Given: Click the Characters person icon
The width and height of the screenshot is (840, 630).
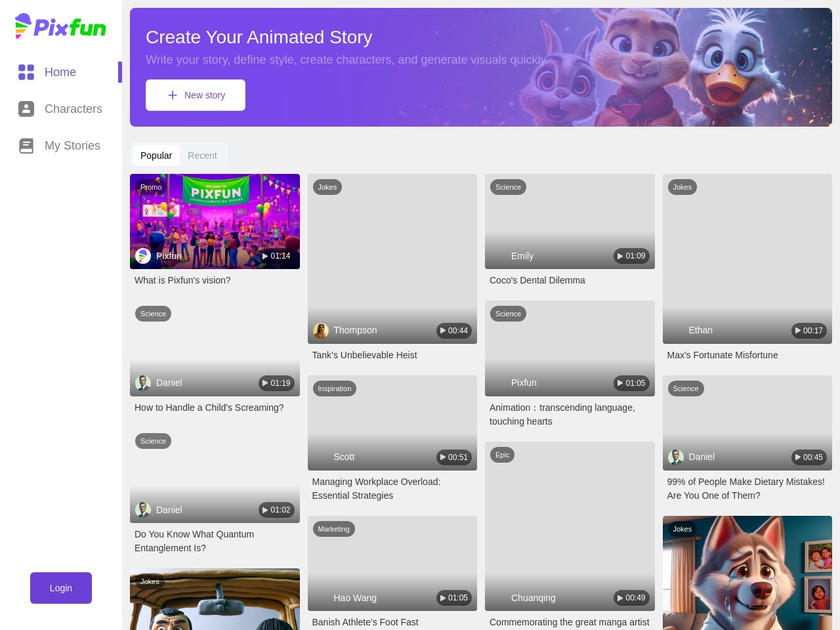Looking at the screenshot, I should [26, 109].
